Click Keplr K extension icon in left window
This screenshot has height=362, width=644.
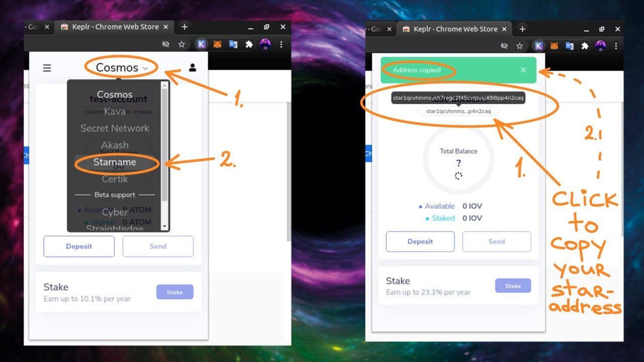(x=201, y=44)
